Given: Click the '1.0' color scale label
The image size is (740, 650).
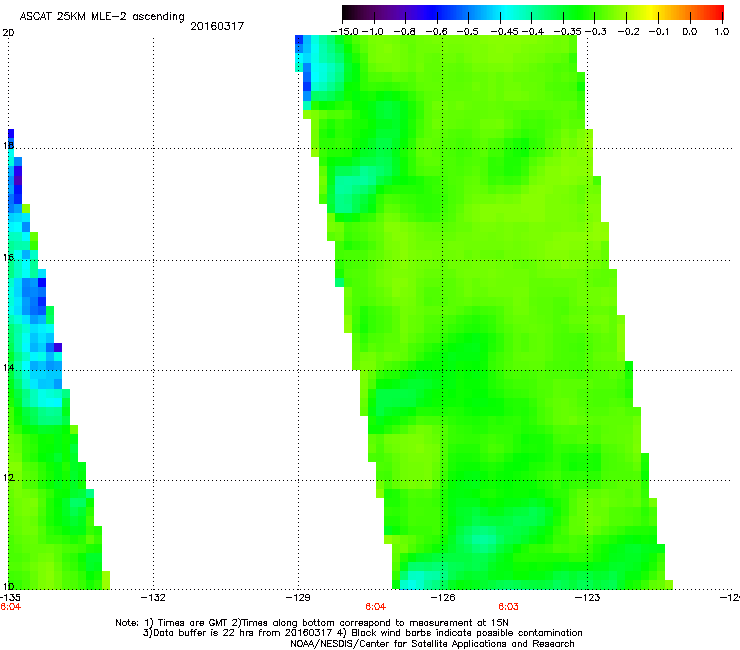Looking at the screenshot, I should (x=722, y=32).
